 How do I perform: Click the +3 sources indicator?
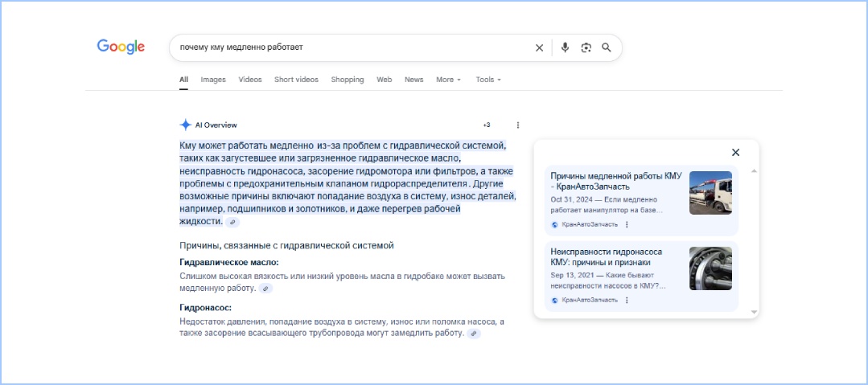[x=487, y=125]
